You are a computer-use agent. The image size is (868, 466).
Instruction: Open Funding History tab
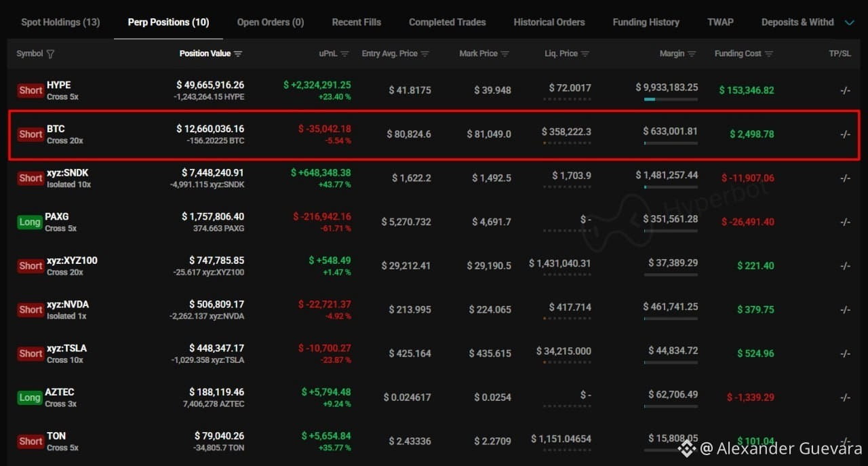[646, 22]
